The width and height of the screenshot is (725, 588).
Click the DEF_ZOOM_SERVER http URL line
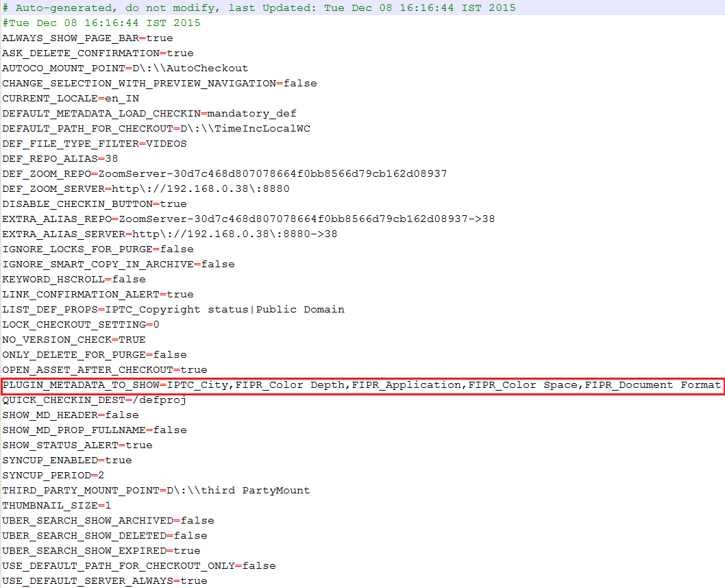[x=146, y=188]
